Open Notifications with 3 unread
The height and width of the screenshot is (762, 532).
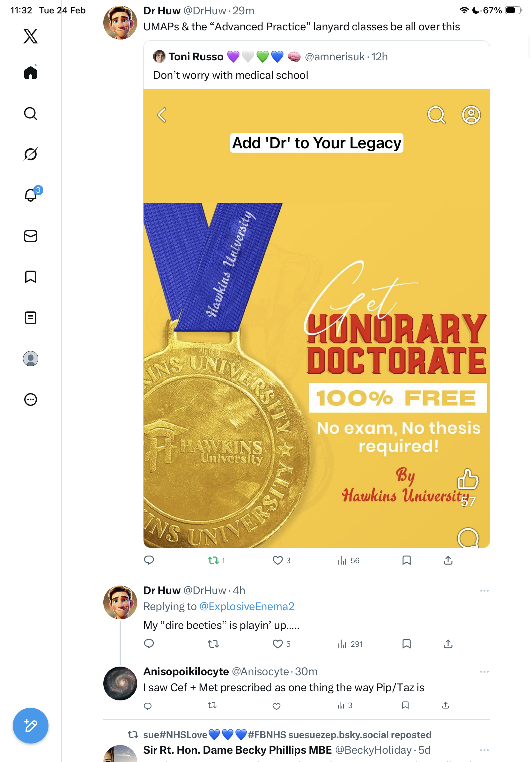[x=31, y=195]
